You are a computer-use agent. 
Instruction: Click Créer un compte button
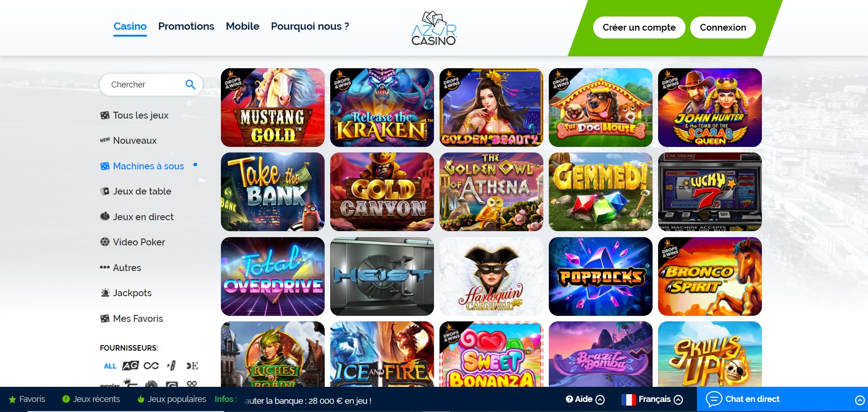pyautogui.click(x=639, y=27)
